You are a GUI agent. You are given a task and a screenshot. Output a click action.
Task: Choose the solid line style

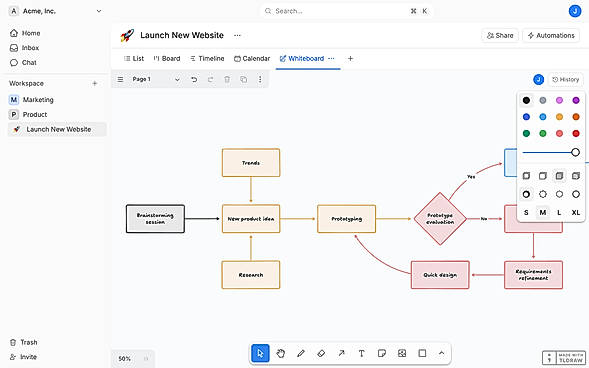tap(576, 194)
